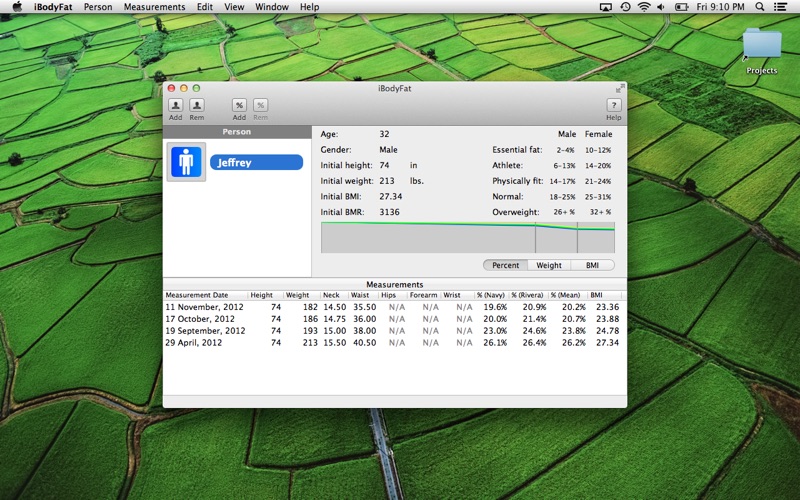Sort by Hips column header
The height and width of the screenshot is (500, 800).
[x=392, y=295]
